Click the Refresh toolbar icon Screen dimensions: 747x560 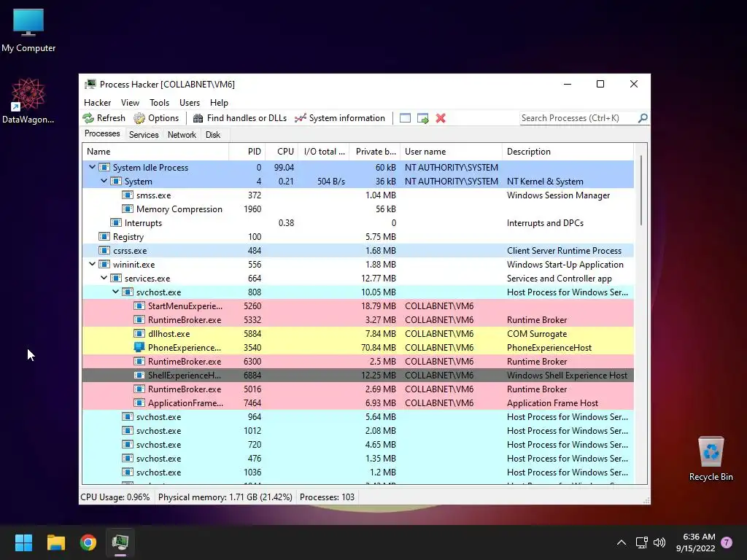pos(88,118)
